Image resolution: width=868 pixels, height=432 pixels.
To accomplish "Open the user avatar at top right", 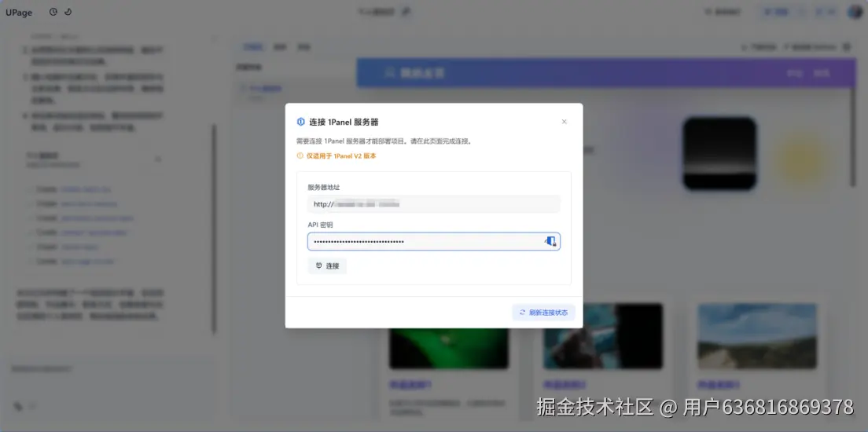I will point(855,12).
